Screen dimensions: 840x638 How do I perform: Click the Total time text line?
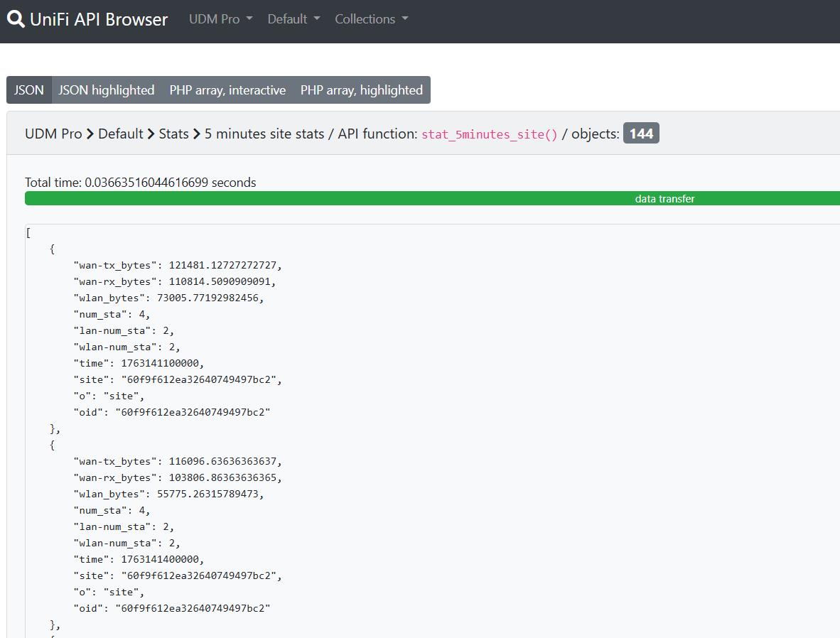point(141,183)
